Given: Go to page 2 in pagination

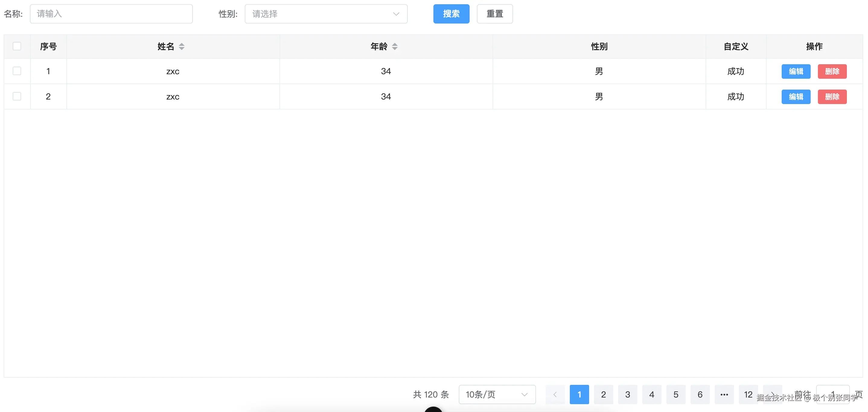Looking at the screenshot, I should coord(603,395).
